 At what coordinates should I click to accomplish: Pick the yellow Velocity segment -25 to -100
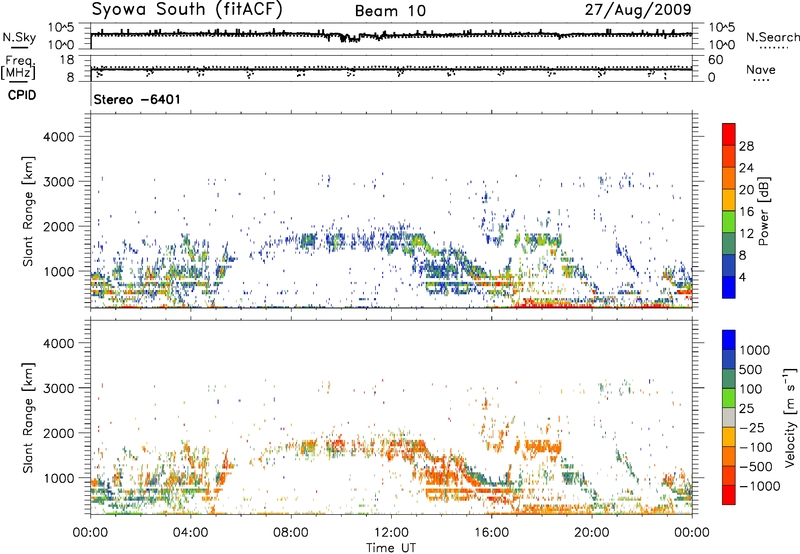(729, 437)
